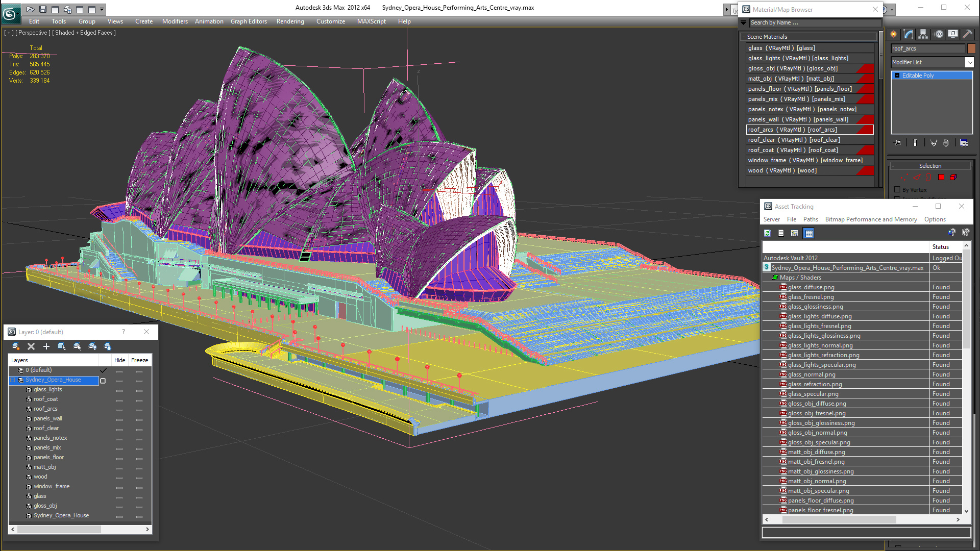Screen dimensions: 980x551
Task: Collapse the Scene Materials group
Action: 744,37
